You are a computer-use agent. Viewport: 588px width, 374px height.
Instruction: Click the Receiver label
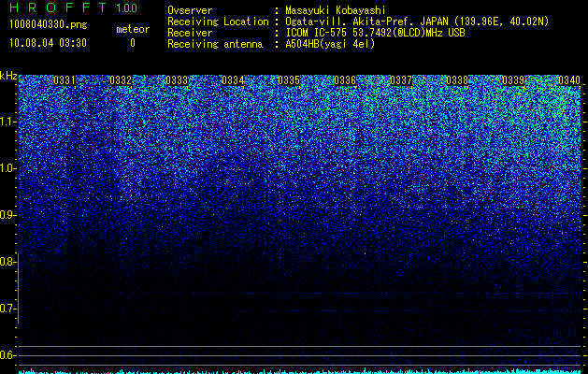[190, 33]
